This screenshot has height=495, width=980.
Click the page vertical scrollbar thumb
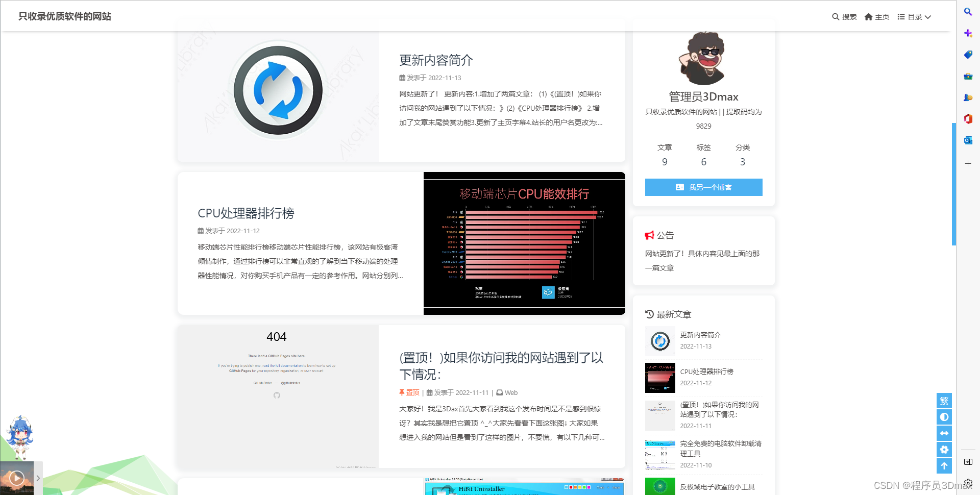(954, 184)
